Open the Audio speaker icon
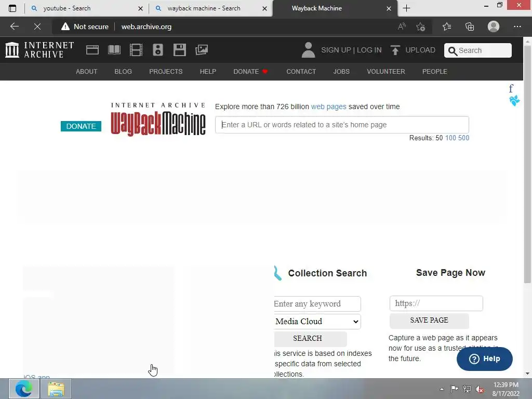This screenshot has width=532, height=399. (158, 50)
